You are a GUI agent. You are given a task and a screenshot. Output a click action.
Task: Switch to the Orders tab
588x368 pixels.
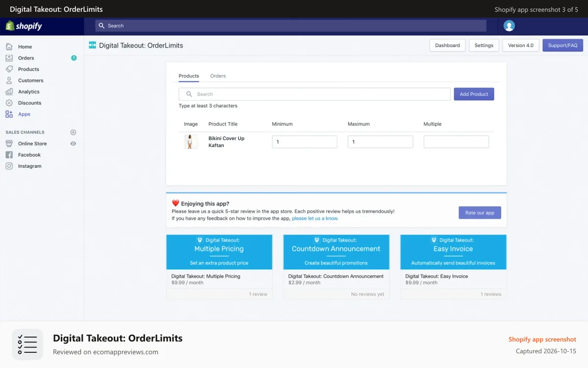(218, 76)
